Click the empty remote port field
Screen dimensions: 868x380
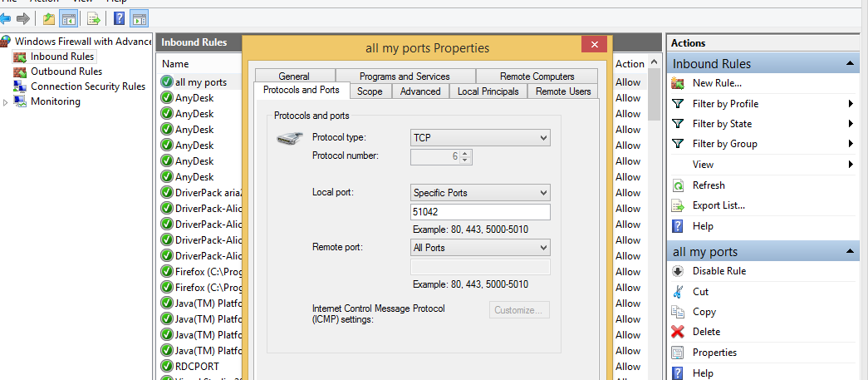point(480,267)
